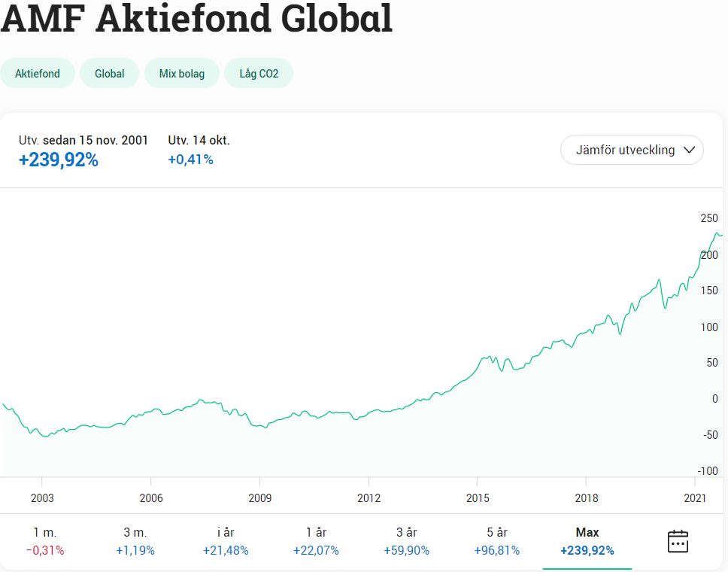Expand the Jämför utveckling dropdown
Image resolution: width=728 pixels, height=572 pixels.
click(x=632, y=150)
